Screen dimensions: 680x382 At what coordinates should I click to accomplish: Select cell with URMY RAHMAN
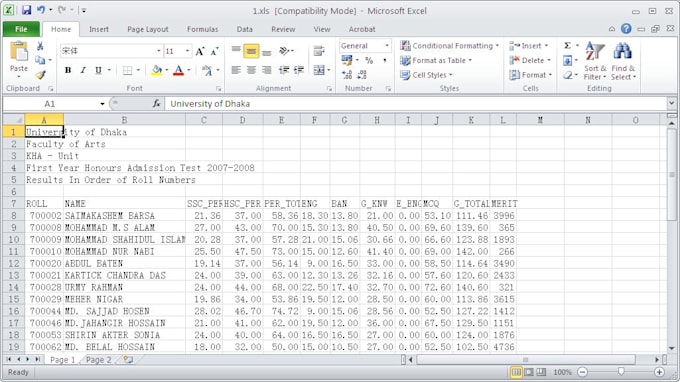124,287
